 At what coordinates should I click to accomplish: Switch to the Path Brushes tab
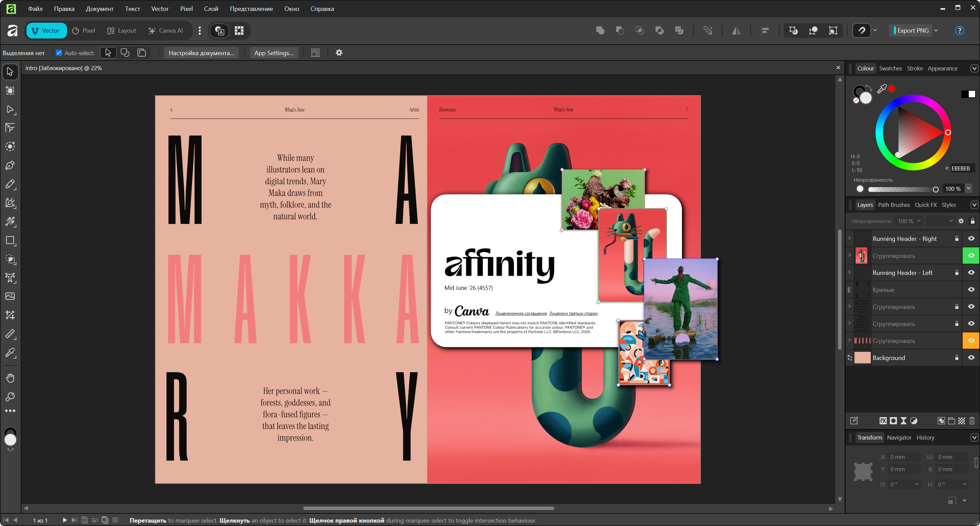pyautogui.click(x=894, y=205)
